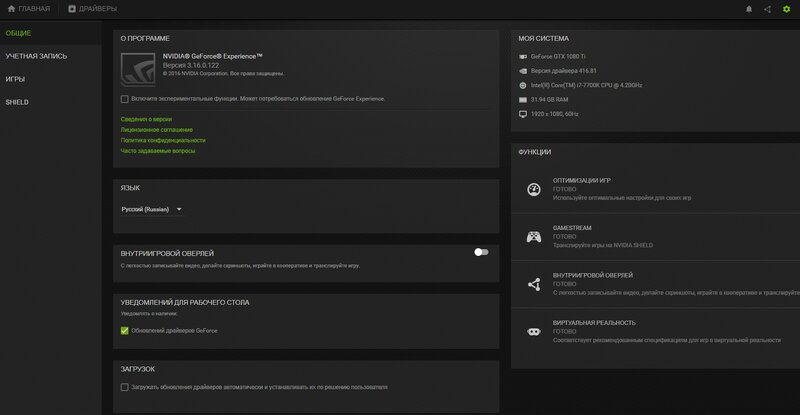800x415 pixels.
Task: Open the Часто задаваемые вопросы link
Action: 158,151
